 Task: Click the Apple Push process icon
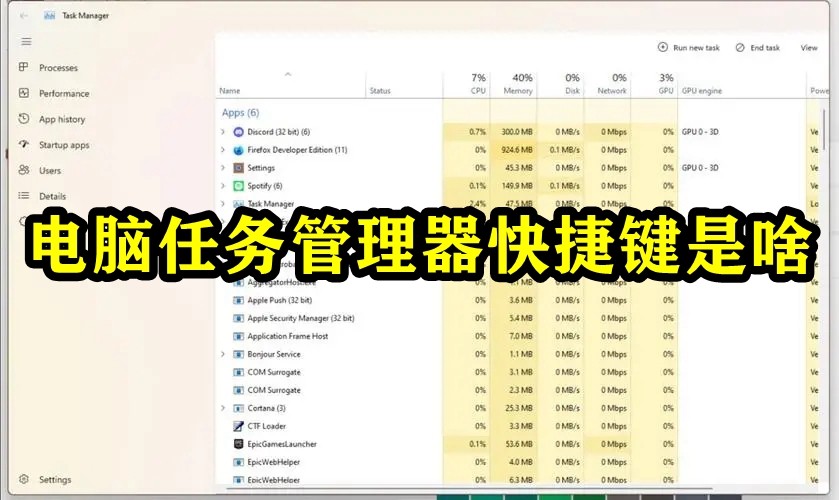click(x=239, y=300)
